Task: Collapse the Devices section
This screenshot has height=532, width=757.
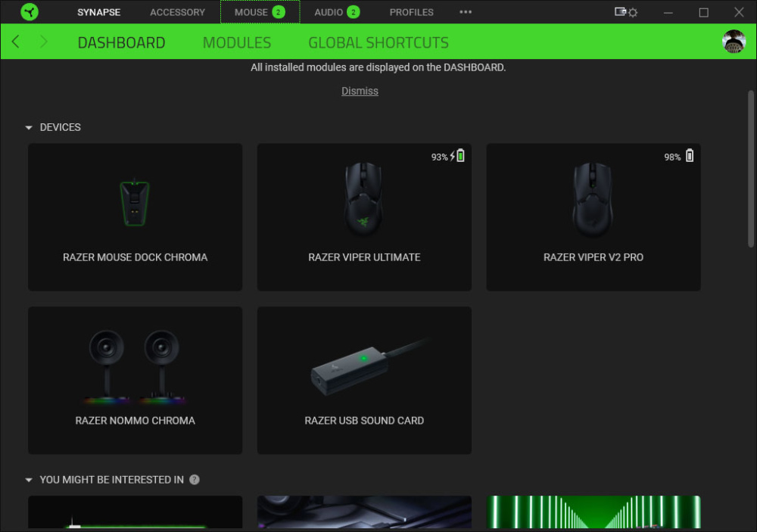Action: 29,127
